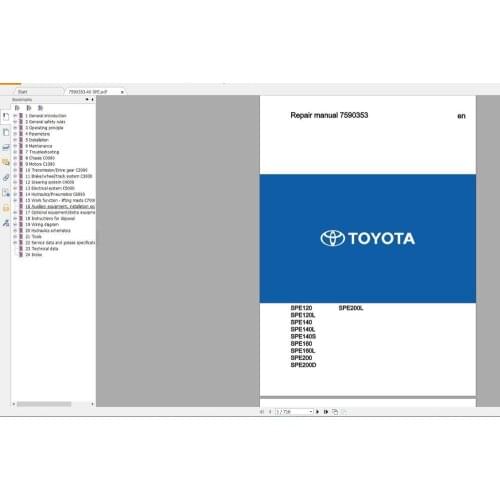Open bookmark '15 Work function - lifting masts'
Viewport: 500px width, 500px height.
(x=60, y=200)
